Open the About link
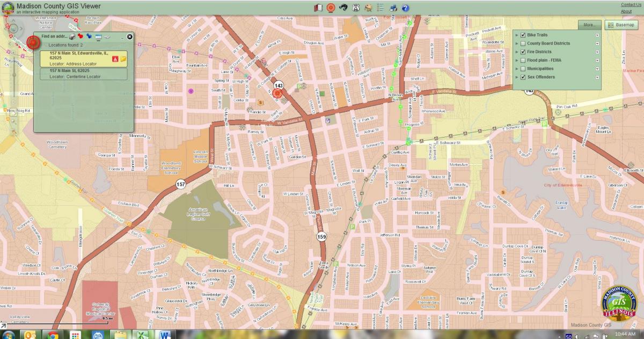The image size is (644, 339). (x=626, y=11)
